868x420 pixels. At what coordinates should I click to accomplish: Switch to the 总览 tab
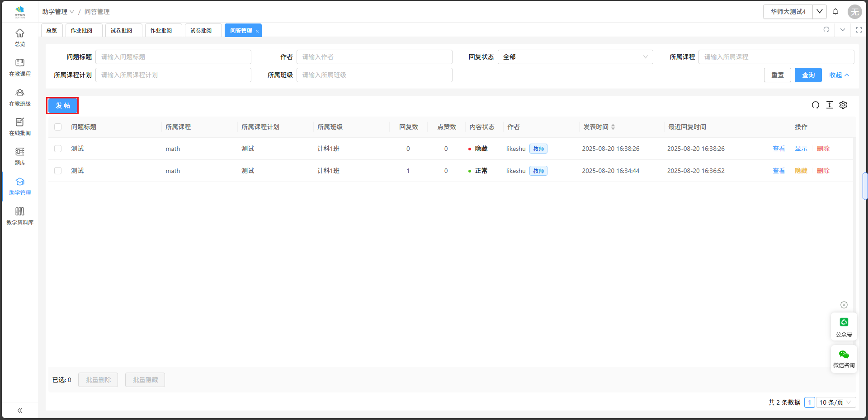[x=52, y=31]
